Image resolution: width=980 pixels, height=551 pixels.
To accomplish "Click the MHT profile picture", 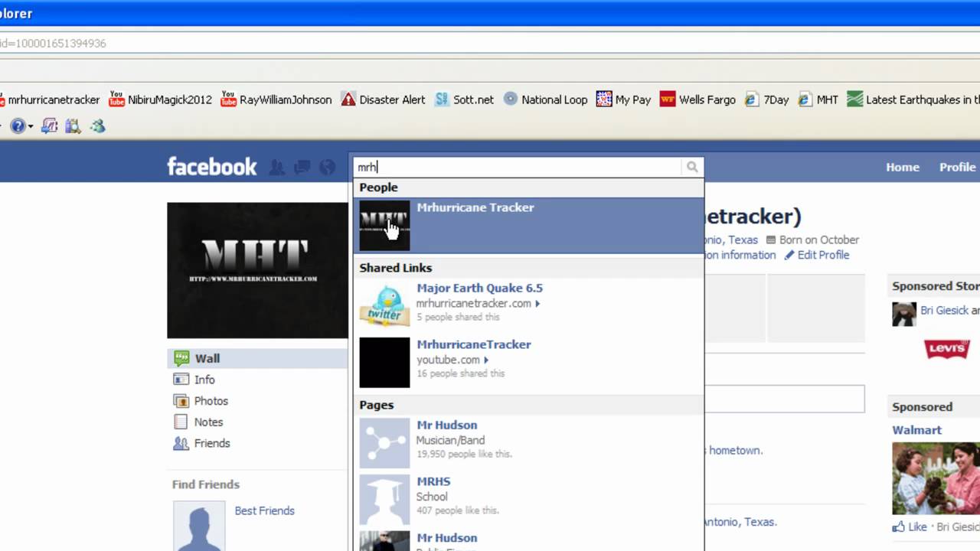I will click(x=257, y=270).
